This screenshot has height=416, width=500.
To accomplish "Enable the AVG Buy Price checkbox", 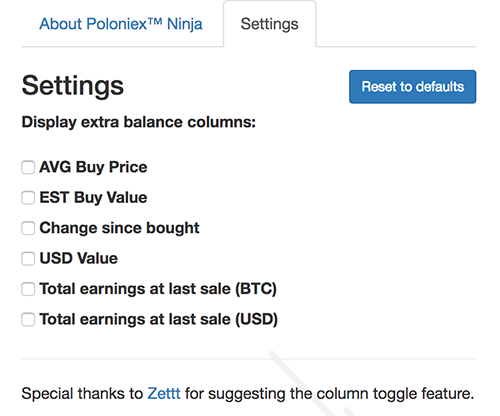I will coord(28,167).
